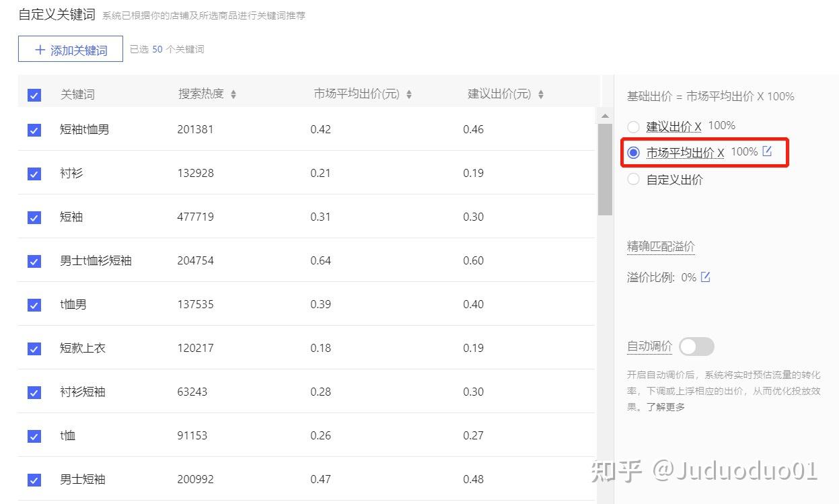
Task: Click the 关键词 column header
Action: coord(77,94)
